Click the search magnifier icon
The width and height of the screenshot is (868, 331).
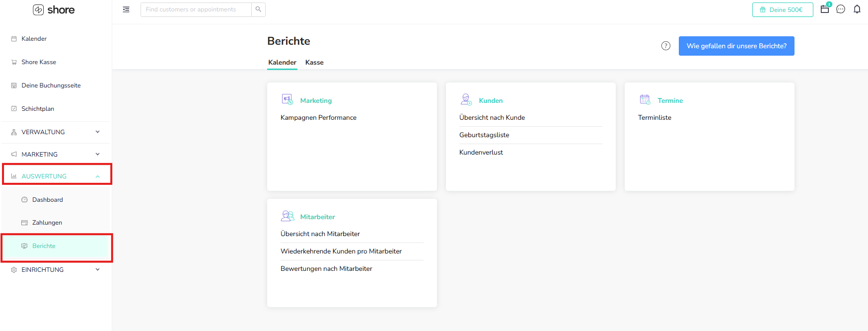click(x=258, y=9)
